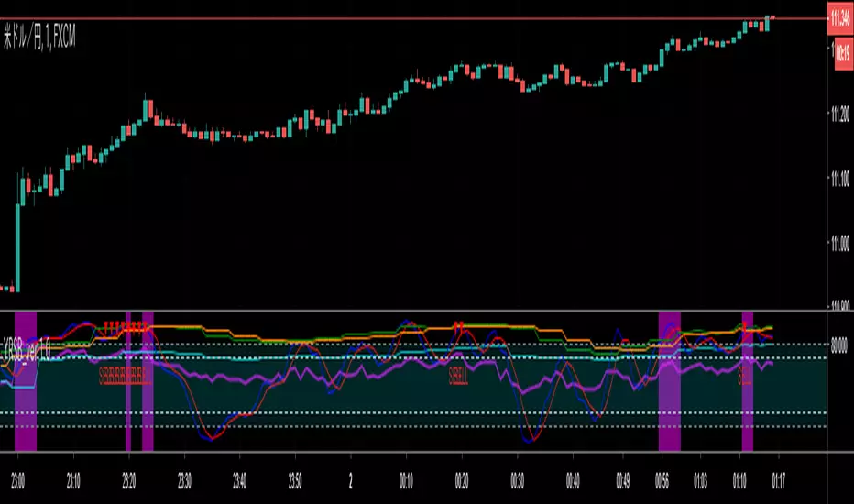
Task: Click the red countdown timer label 00:19
Action: click(x=843, y=53)
